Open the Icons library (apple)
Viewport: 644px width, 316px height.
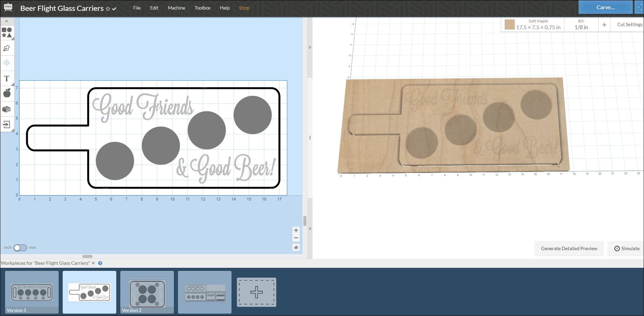pos(7,93)
